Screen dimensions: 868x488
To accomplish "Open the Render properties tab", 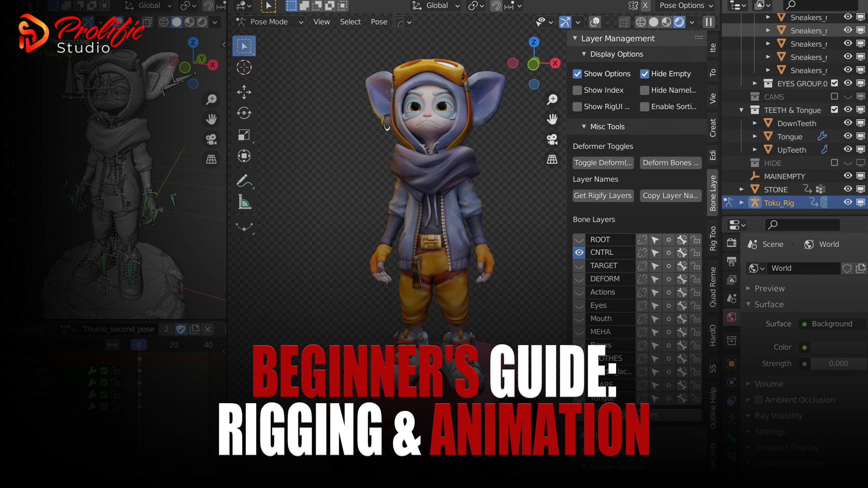I will (x=732, y=243).
